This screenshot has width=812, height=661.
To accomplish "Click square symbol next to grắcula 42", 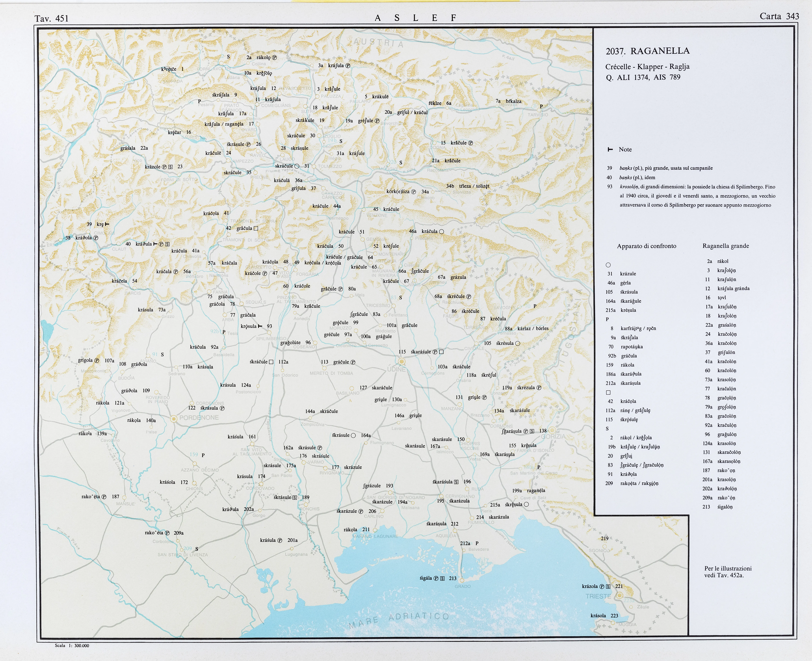I will point(256,228).
